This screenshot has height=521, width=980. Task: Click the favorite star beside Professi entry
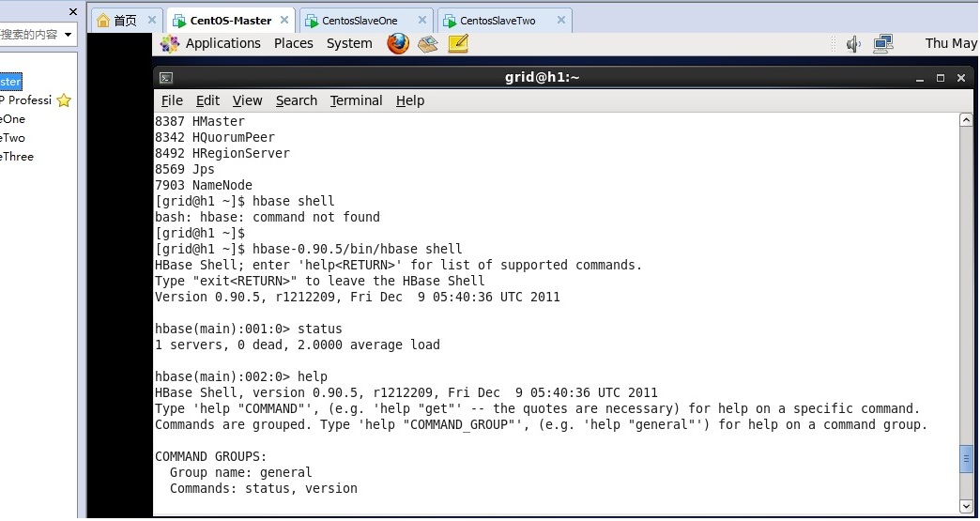tap(64, 100)
